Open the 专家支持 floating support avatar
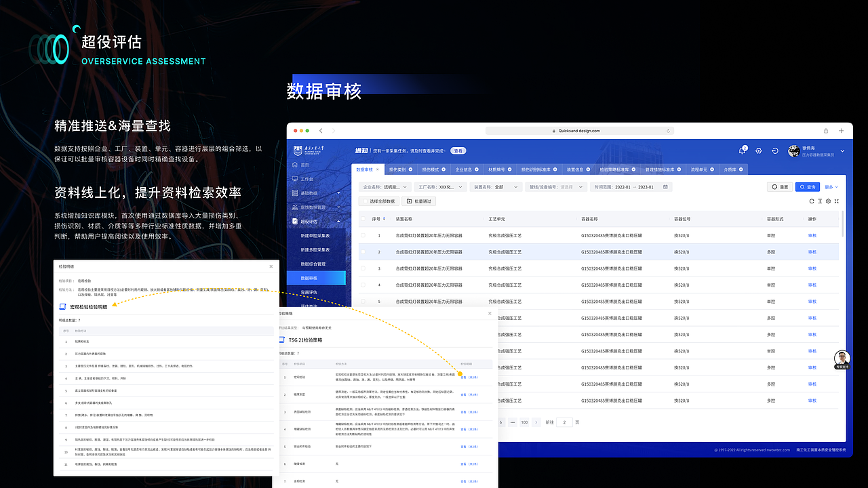This screenshot has height=488, width=868. coord(841,358)
